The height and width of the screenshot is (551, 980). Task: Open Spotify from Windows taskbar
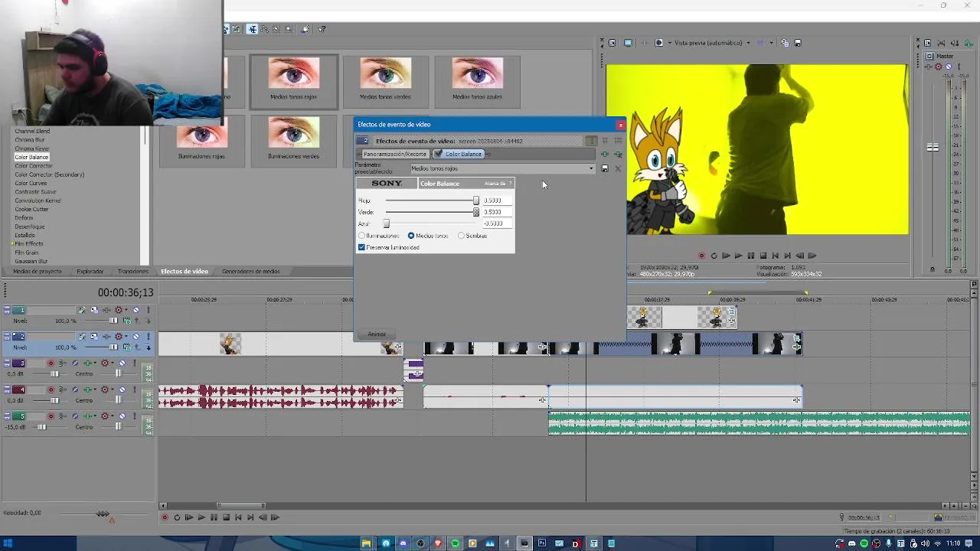click(x=456, y=543)
